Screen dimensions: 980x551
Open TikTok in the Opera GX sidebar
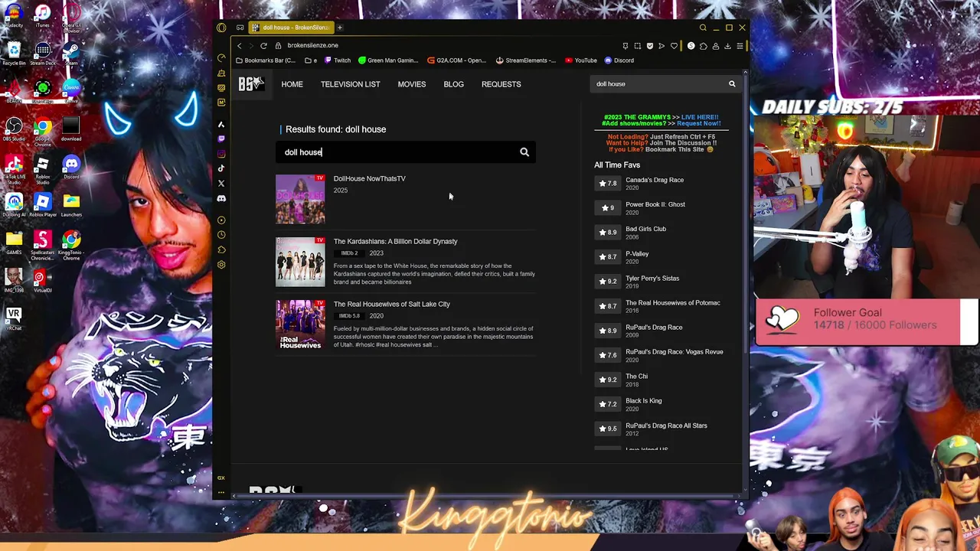(221, 168)
